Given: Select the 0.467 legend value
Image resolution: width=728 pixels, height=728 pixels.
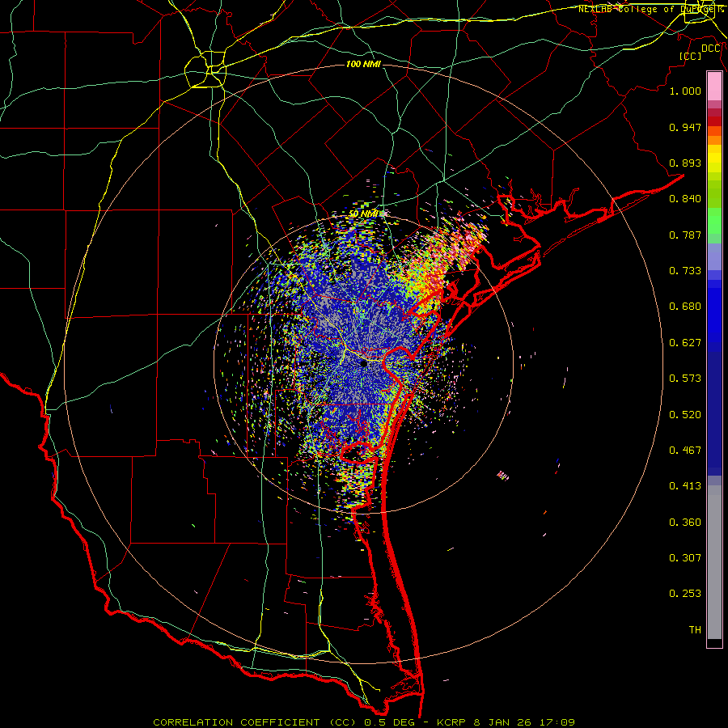Looking at the screenshot, I should point(685,451).
